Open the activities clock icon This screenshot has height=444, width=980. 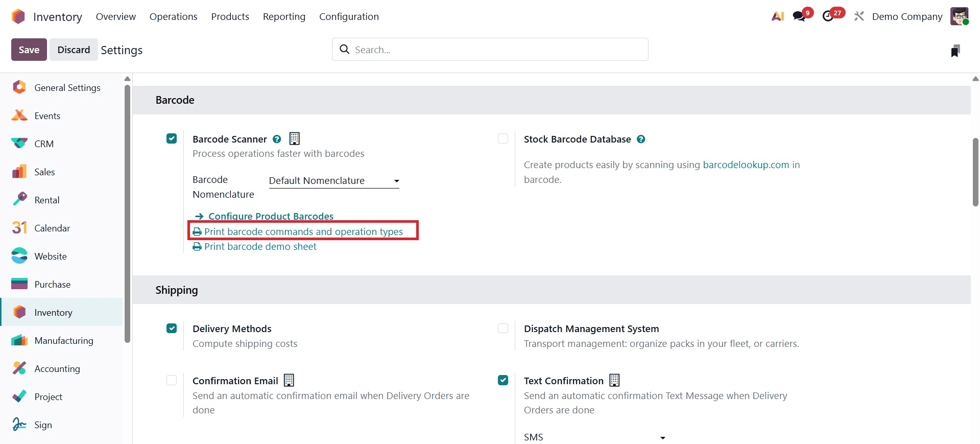(x=828, y=16)
